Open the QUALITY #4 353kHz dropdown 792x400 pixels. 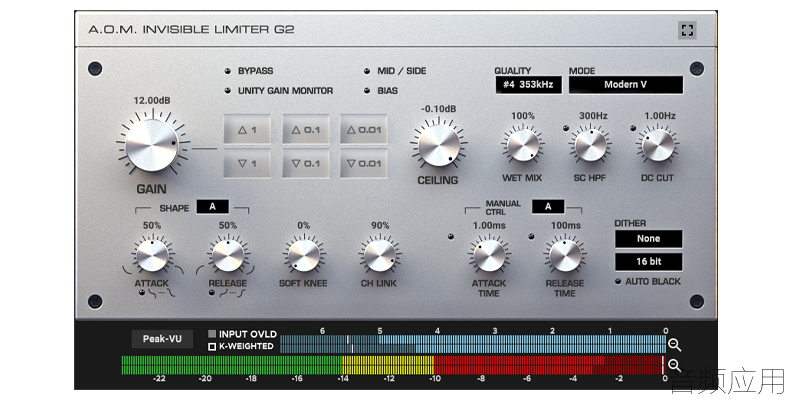click(528, 85)
